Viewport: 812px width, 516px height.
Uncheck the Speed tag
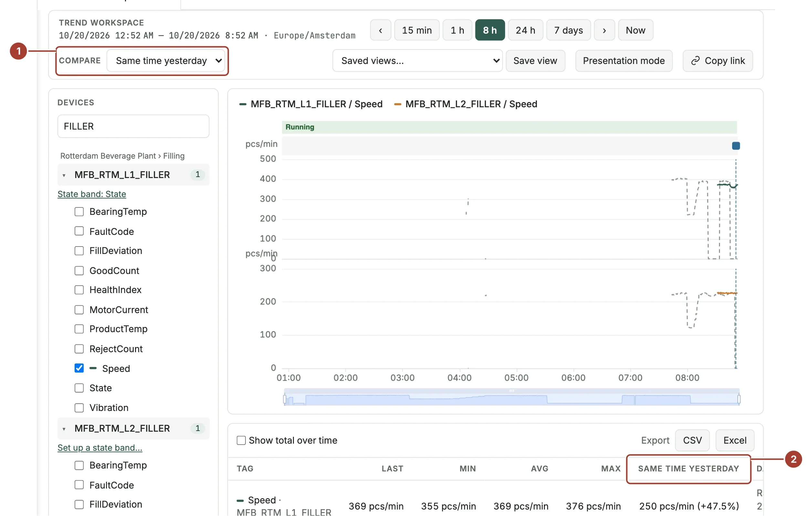click(79, 368)
